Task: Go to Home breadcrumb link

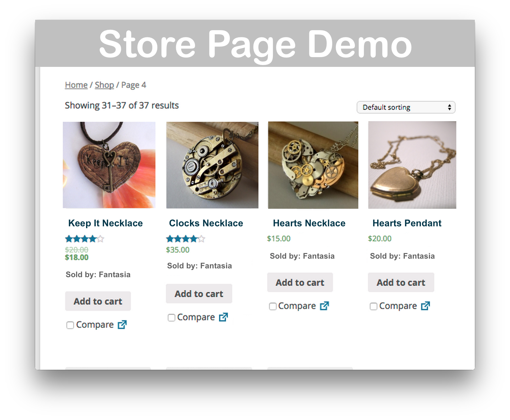Action: [x=76, y=85]
